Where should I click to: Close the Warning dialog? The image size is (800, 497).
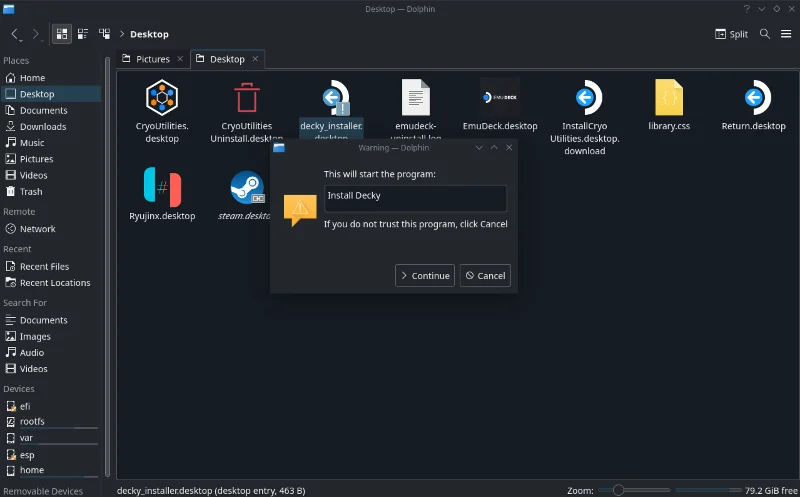click(x=509, y=147)
